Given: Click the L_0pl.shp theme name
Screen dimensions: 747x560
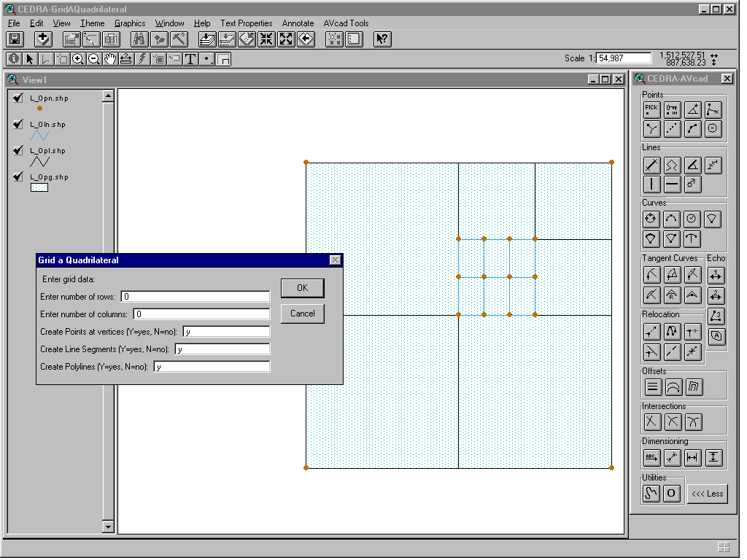Looking at the screenshot, I should pyautogui.click(x=47, y=151).
